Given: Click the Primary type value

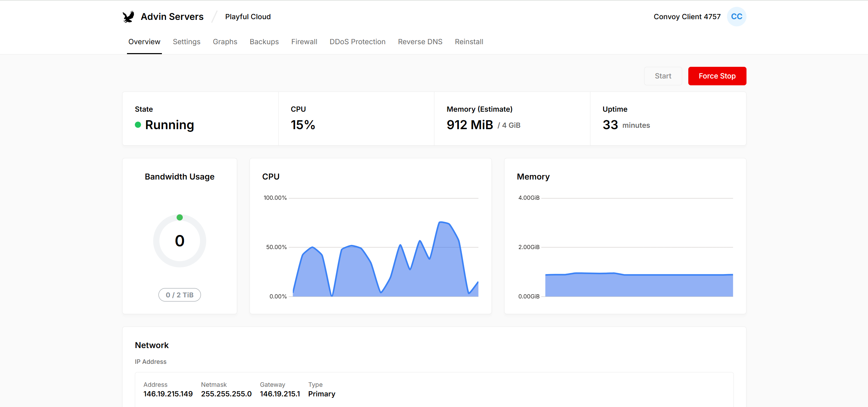Looking at the screenshot, I should click(x=322, y=394).
